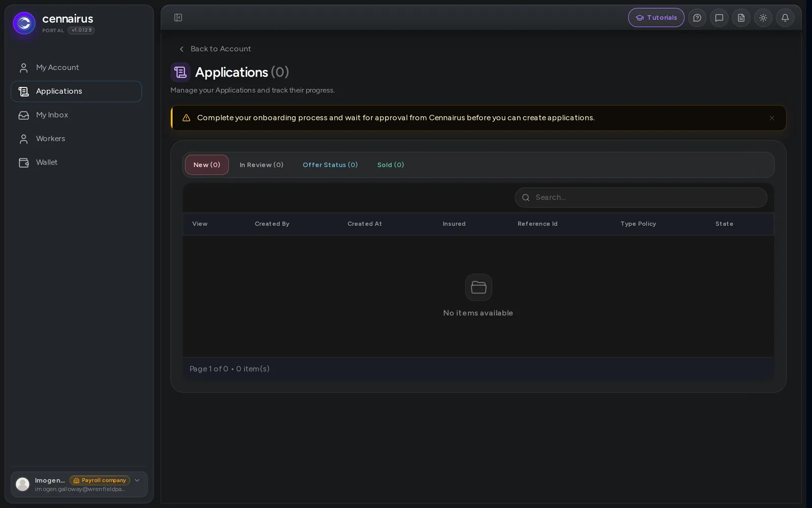812x508 pixels.
Task: Switch to the In Review (0) tab
Action: pos(261,165)
